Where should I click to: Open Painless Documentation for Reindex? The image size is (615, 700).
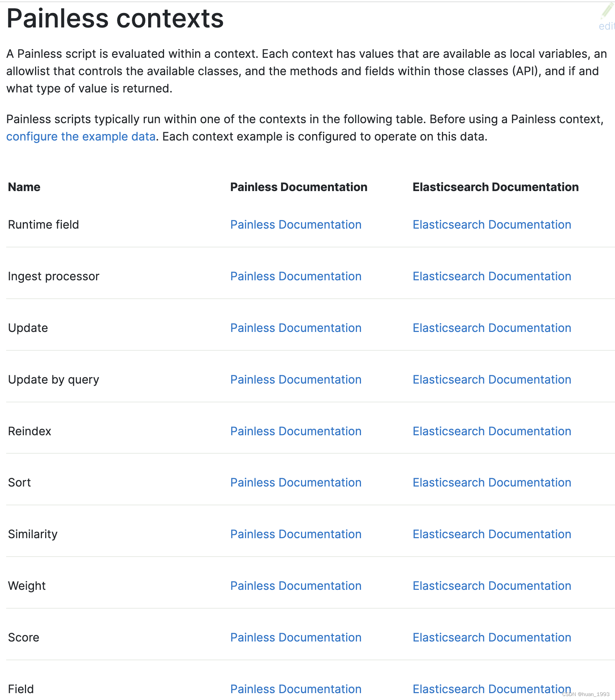pos(296,431)
